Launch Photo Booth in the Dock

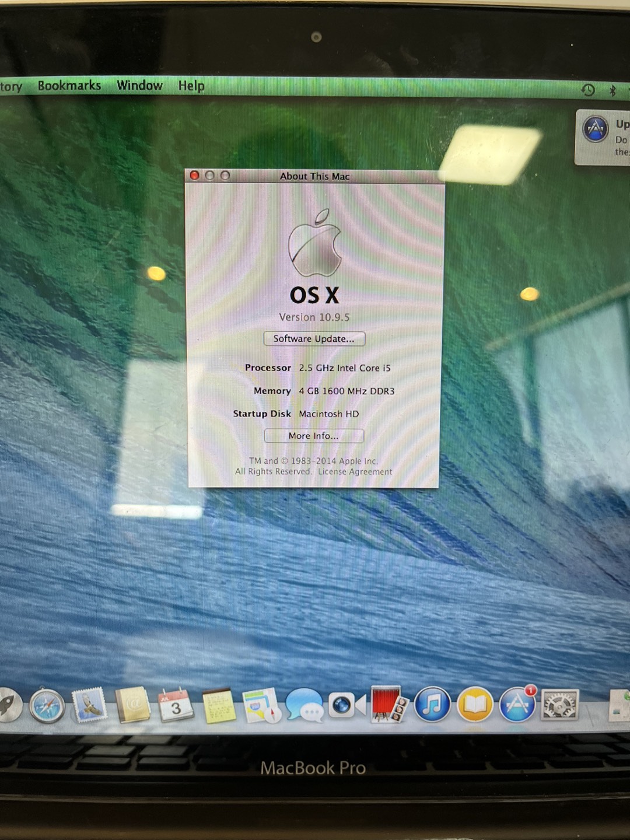click(x=387, y=706)
